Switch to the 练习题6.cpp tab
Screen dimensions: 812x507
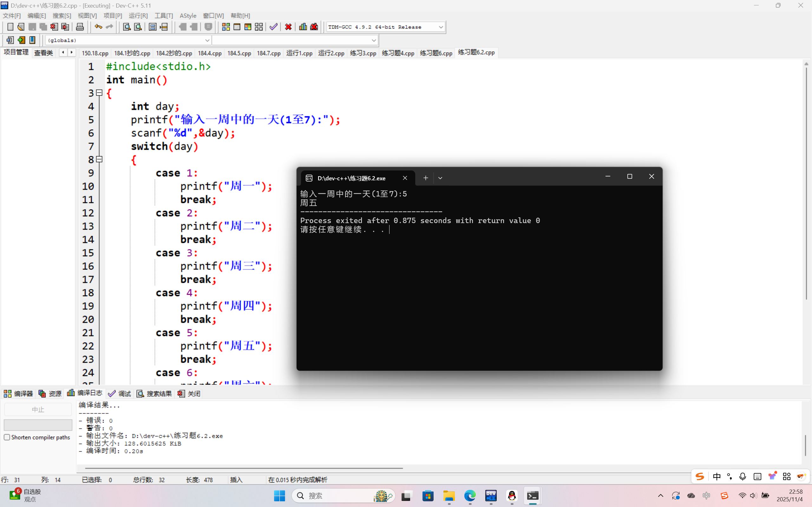tap(436, 53)
